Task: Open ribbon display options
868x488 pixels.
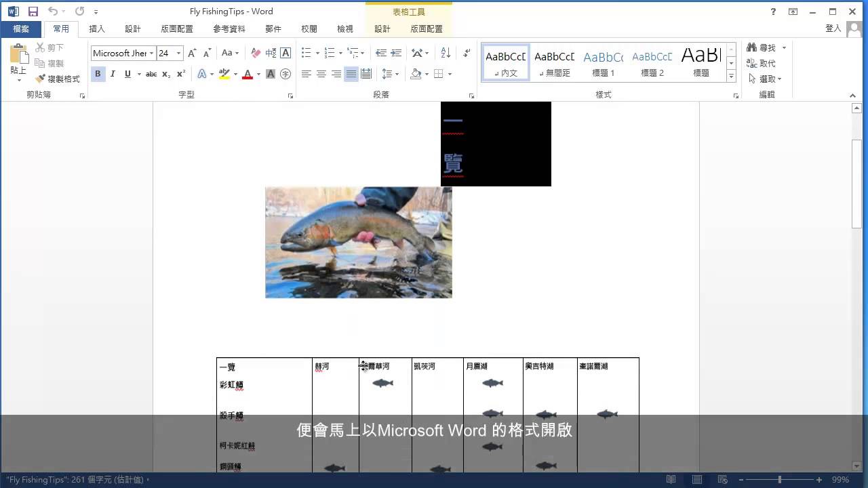Action: pos(793,12)
